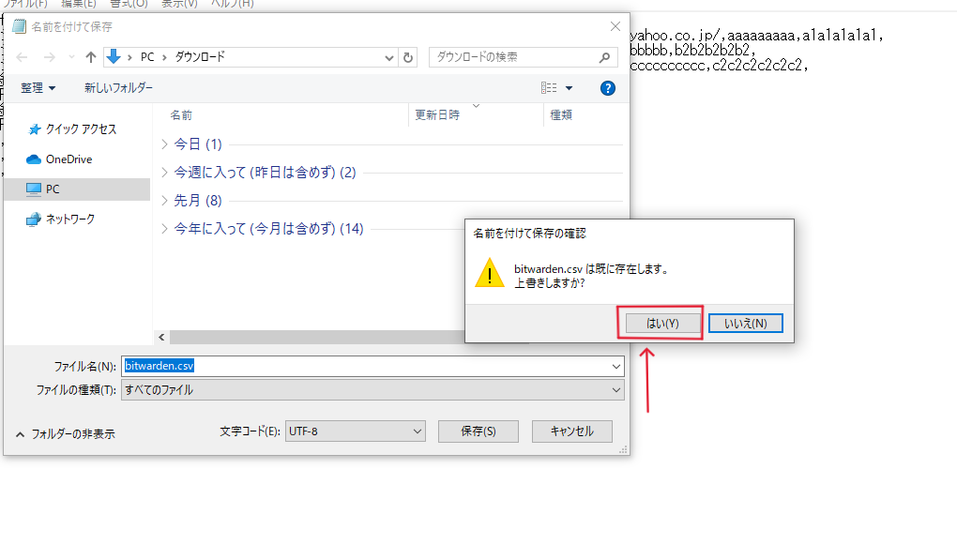Open the 文字コード UTF-8 dropdown

point(356,431)
